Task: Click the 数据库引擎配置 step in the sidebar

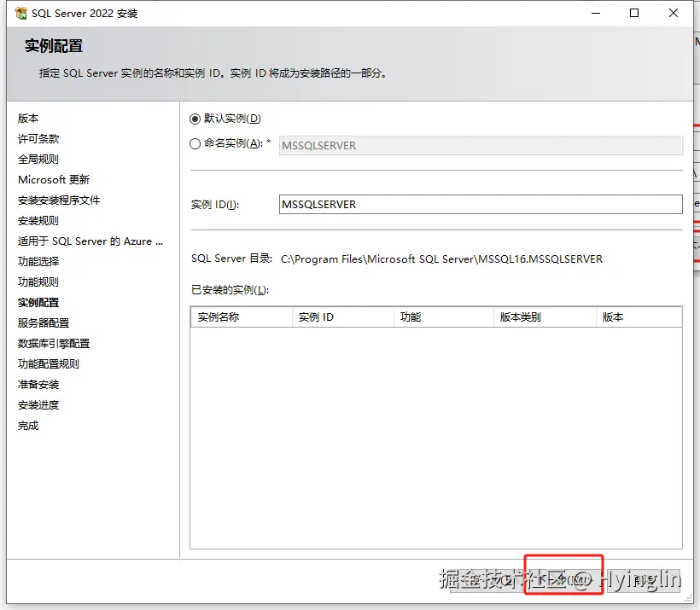Action: (x=54, y=344)
